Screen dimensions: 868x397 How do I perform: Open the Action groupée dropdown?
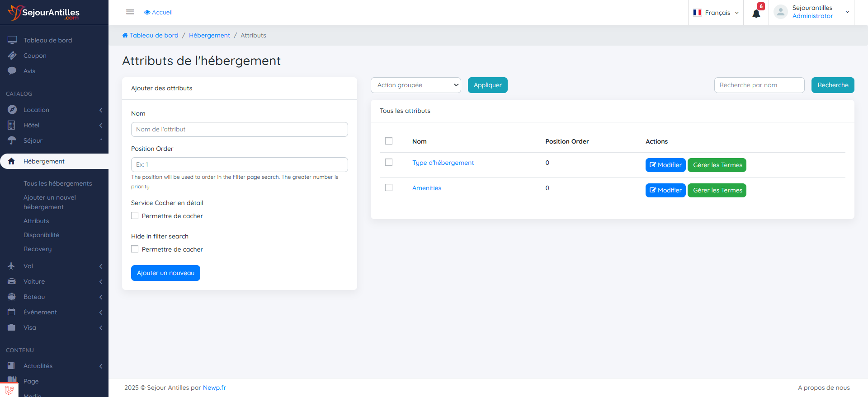coord(415,85)
